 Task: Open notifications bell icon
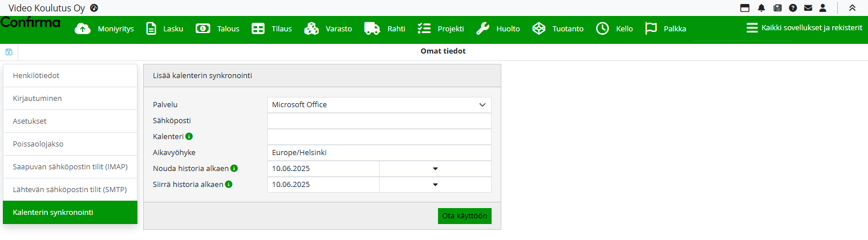(x=761, y=8)
